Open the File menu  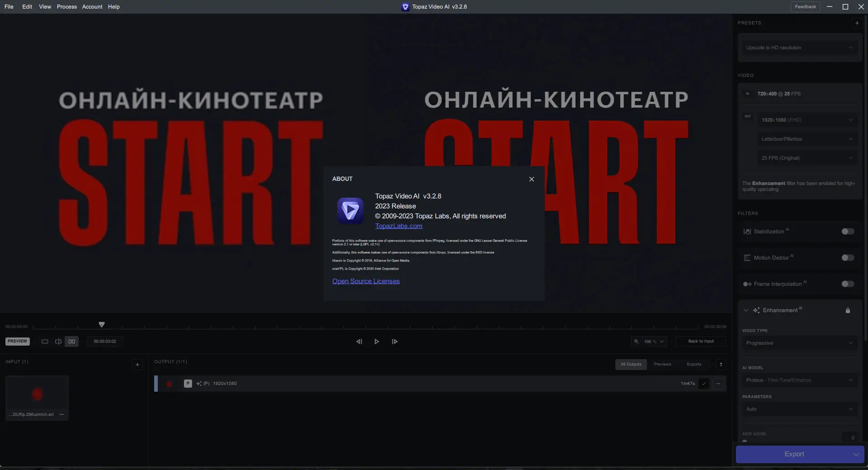pos(9,7)
